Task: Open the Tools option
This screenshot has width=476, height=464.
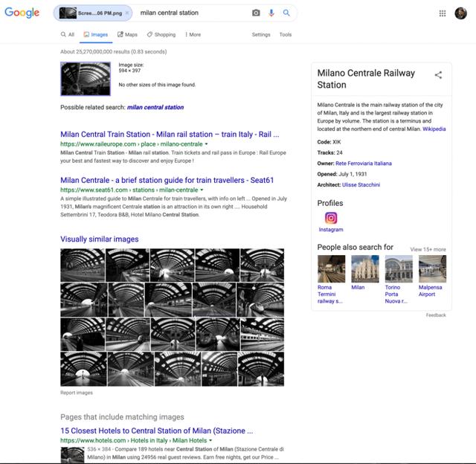Action: coord(285,34)
